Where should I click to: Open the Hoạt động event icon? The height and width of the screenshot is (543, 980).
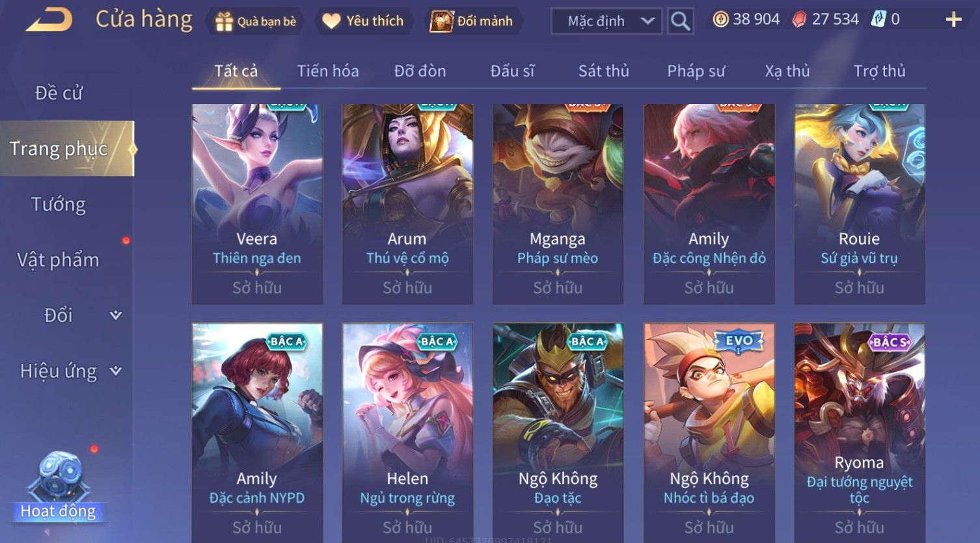(x=59, y=486)
